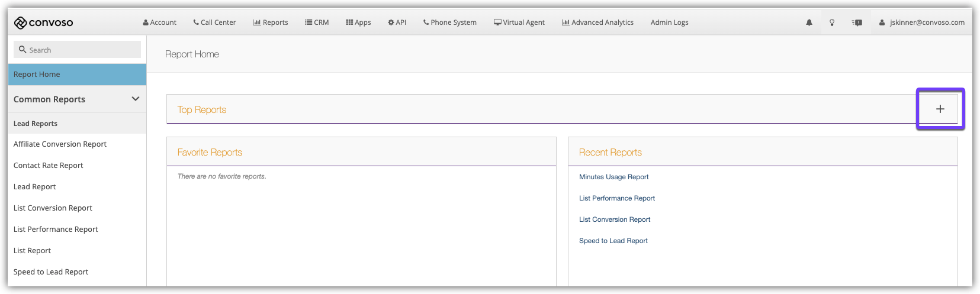
Task: Open the Call Center menu
Action: (214, 22)
